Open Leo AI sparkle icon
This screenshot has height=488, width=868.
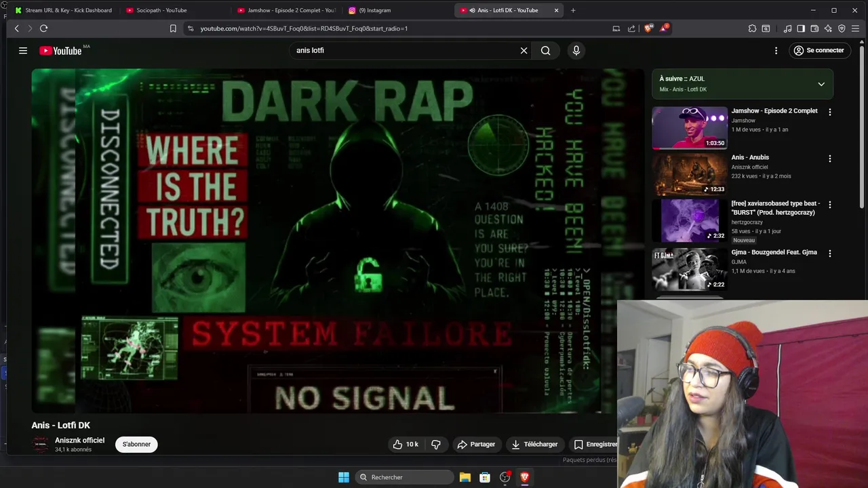click(x=828, y=28)
